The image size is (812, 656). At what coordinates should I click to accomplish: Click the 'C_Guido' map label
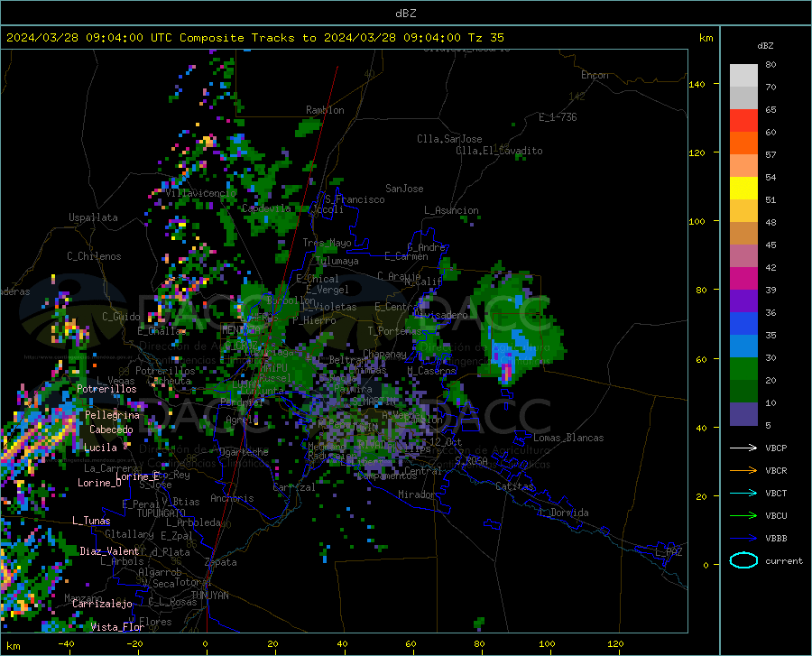click(x=121, y=317)
